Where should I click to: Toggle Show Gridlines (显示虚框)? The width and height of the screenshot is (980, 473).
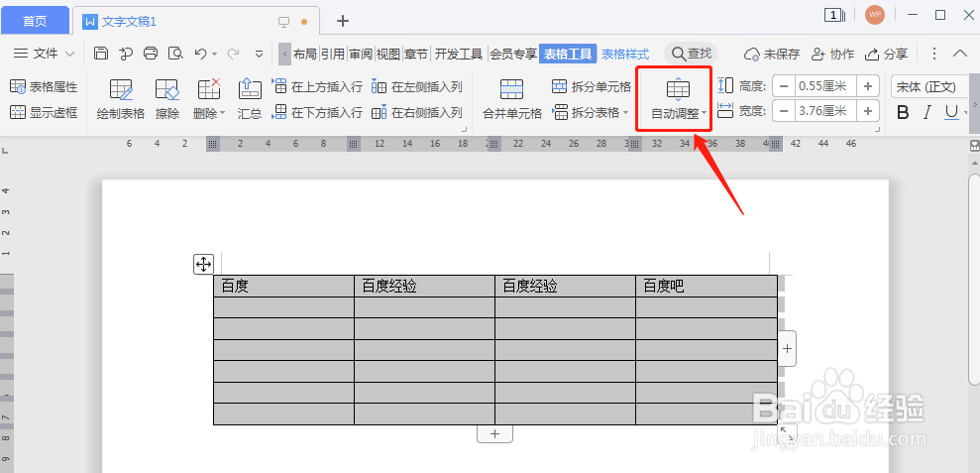click(44, 112)
